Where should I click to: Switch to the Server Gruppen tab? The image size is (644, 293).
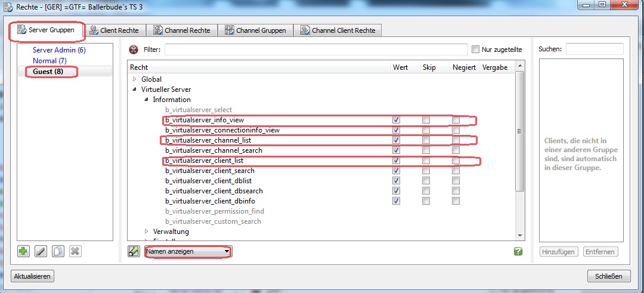tap(47, 30)
